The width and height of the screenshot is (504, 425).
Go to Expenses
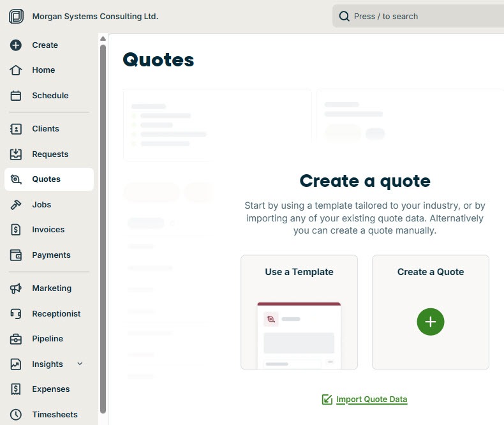pyautogui.click(x=51, y=389)
